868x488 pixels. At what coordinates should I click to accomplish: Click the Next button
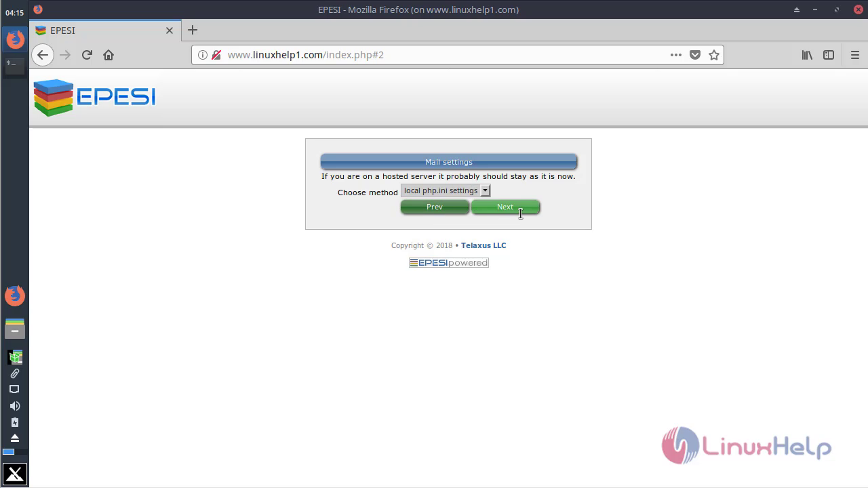click(505, 207)
